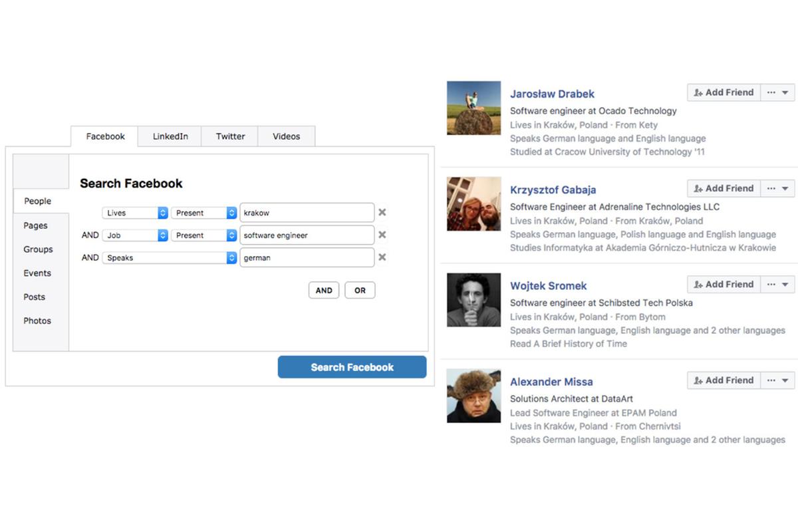Focus the german language input field
The image size is (798, 532).
(x=307, y=258)
